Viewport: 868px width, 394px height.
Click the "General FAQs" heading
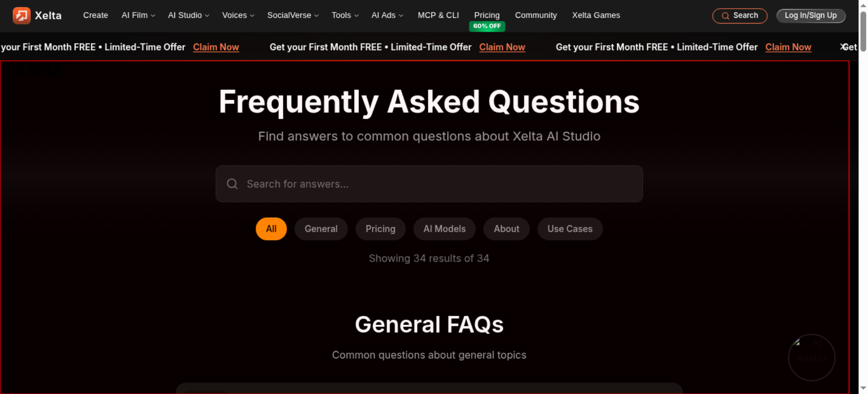click(x=429, y=325)
